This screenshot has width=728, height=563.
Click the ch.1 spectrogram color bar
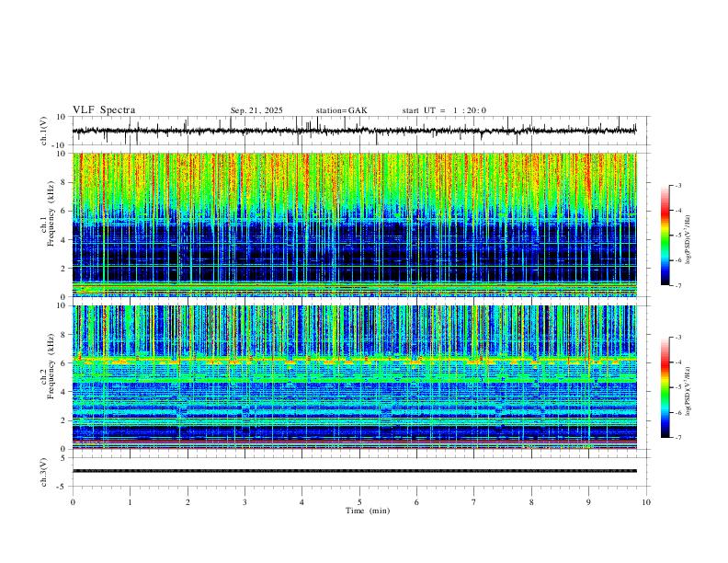[665, 236]
